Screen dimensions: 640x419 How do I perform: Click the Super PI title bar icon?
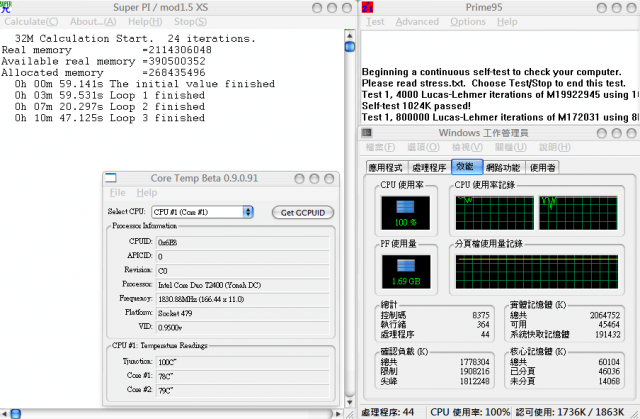coord(6,7)
